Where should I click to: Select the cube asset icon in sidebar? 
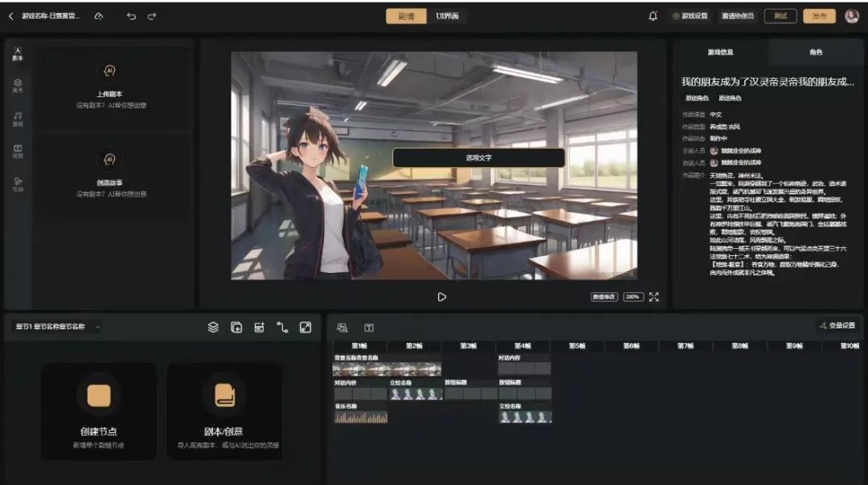tap(18, 85)
